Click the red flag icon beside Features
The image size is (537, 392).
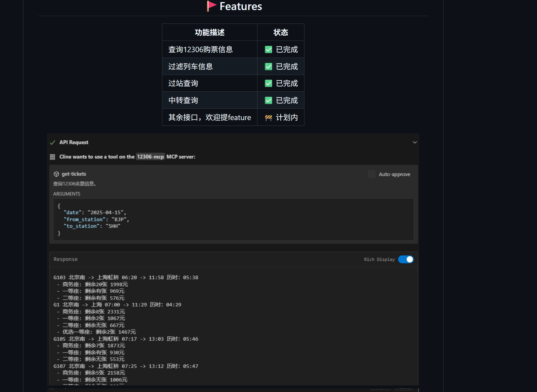tap(211, 6)
